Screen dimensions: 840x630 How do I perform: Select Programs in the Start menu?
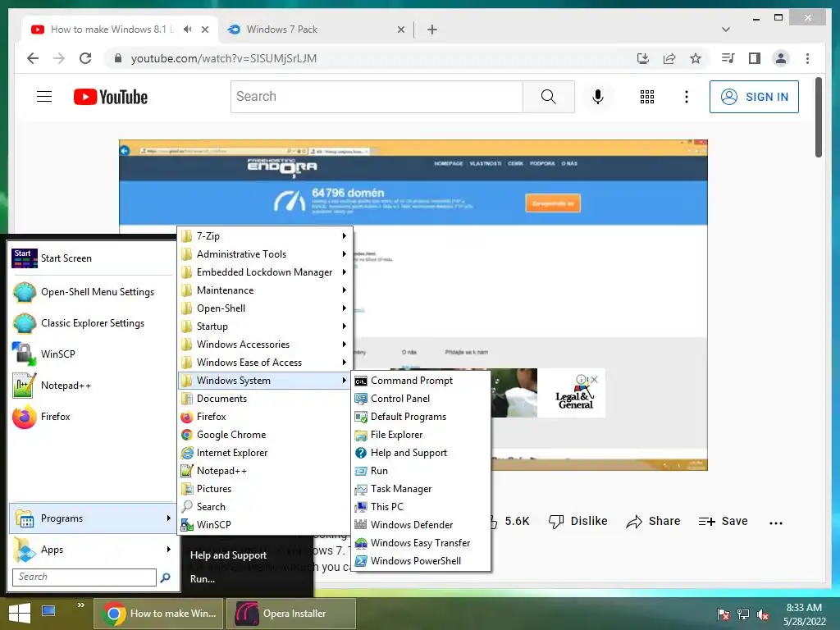92,518
